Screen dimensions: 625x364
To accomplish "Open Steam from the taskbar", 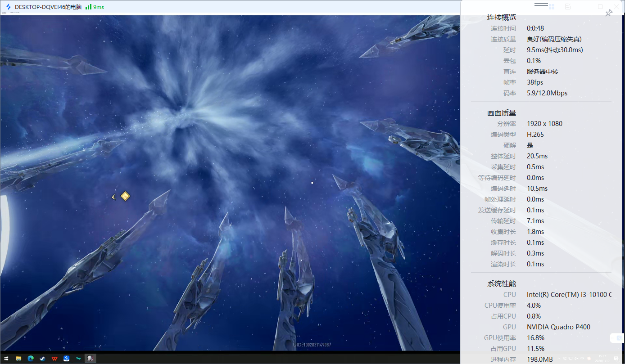I will [42, 359].
